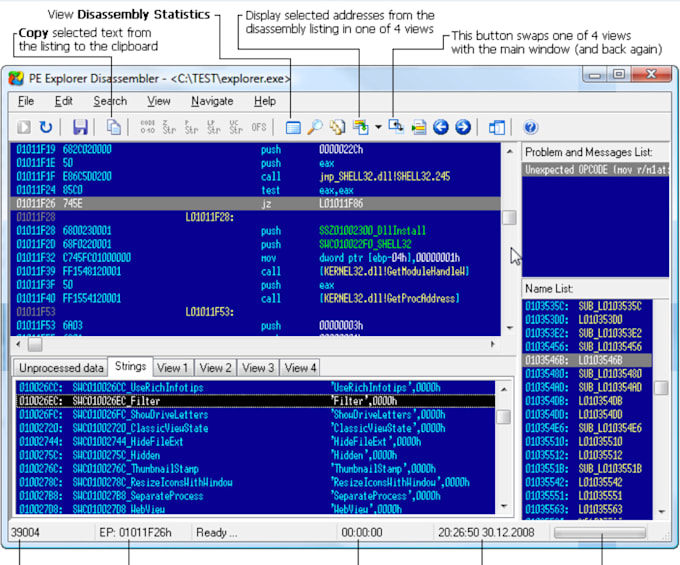Click the go to line list icon
This screenshot has height=565, width=680.
[x=418, y=127]
